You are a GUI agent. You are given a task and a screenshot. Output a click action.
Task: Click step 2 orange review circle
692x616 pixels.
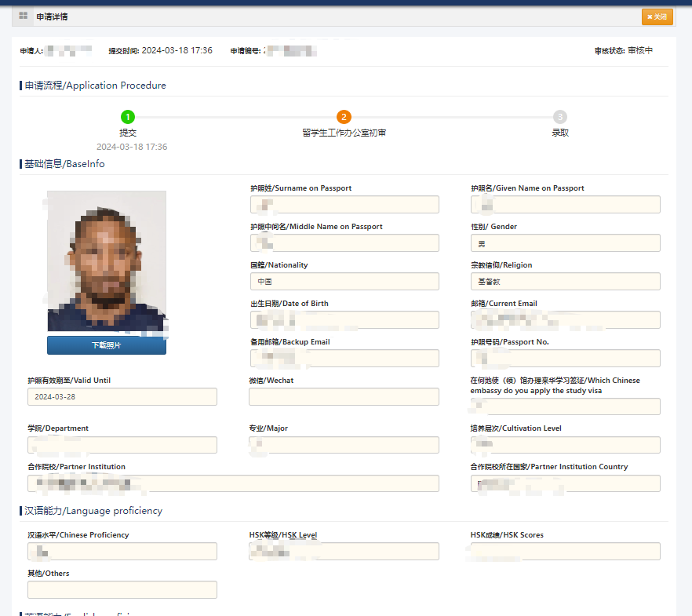344,117
